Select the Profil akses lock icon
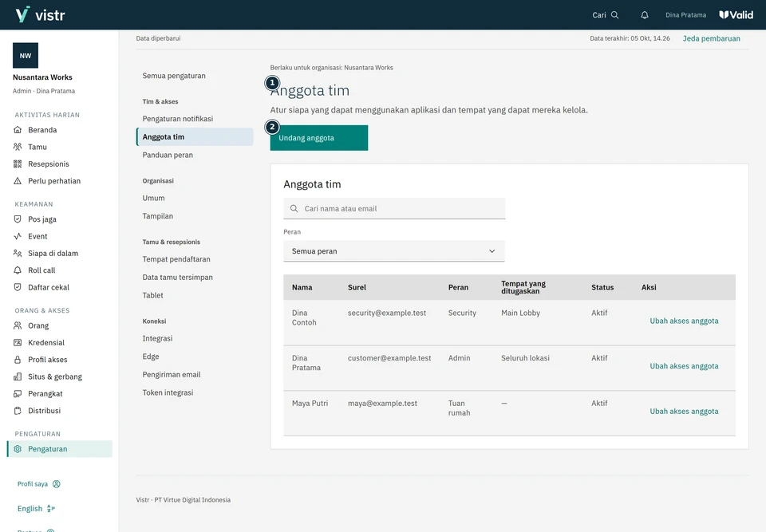Image resolution: width=766 pixels, height=532 pixels. (x=18, y=360)
